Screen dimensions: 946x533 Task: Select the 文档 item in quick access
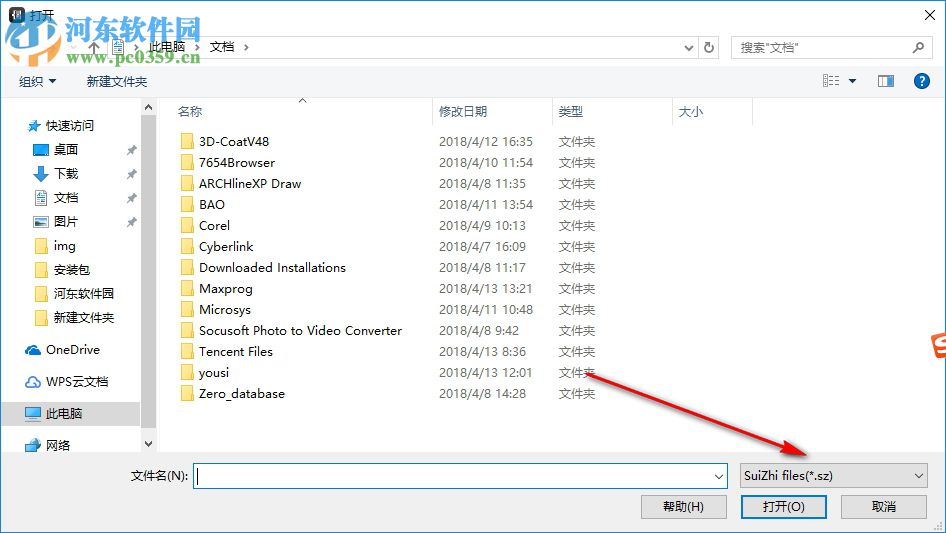[x=65, y=198]
